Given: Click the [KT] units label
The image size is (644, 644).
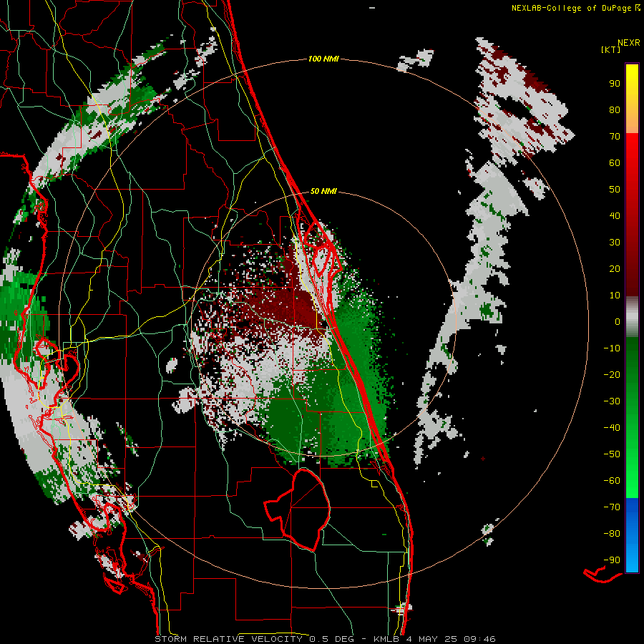Looking at the screenshot, I should click(x=610, y=49).
